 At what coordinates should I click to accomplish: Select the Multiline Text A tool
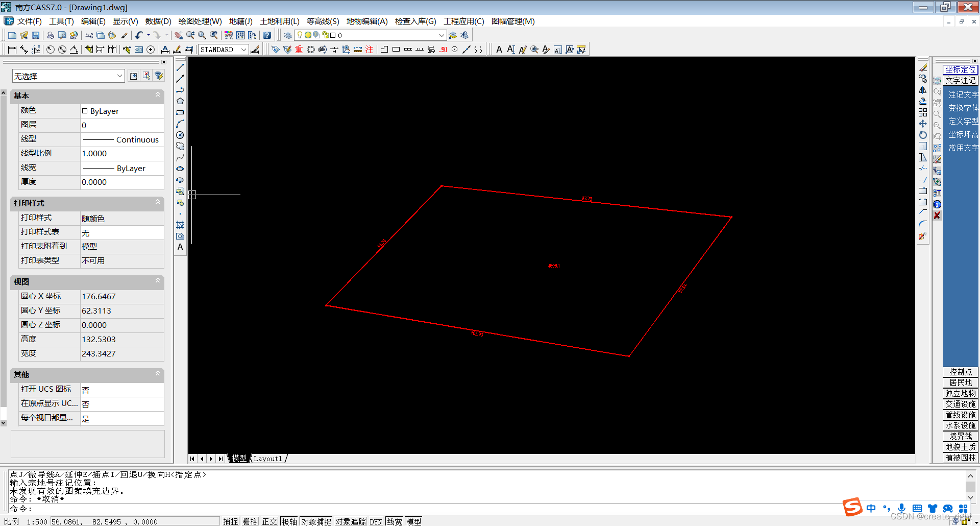[180, 247]
